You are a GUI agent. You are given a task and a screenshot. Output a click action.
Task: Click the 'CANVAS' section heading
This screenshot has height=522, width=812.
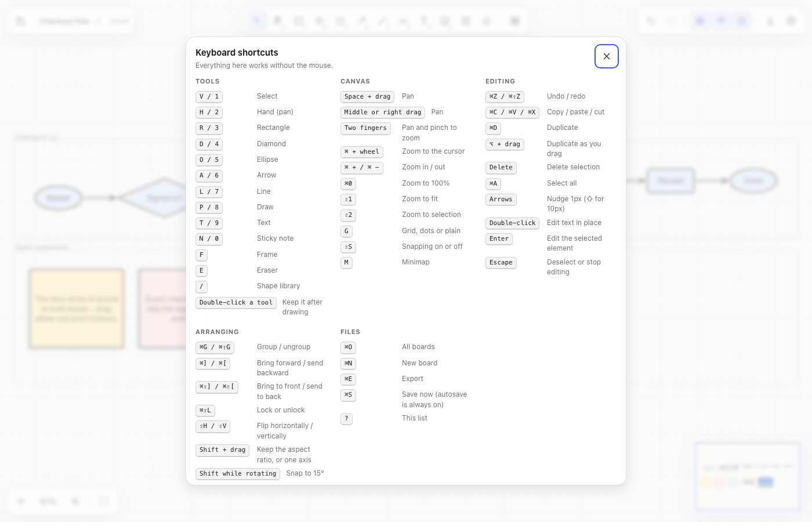pyautogui.click(x=355, y=81)
